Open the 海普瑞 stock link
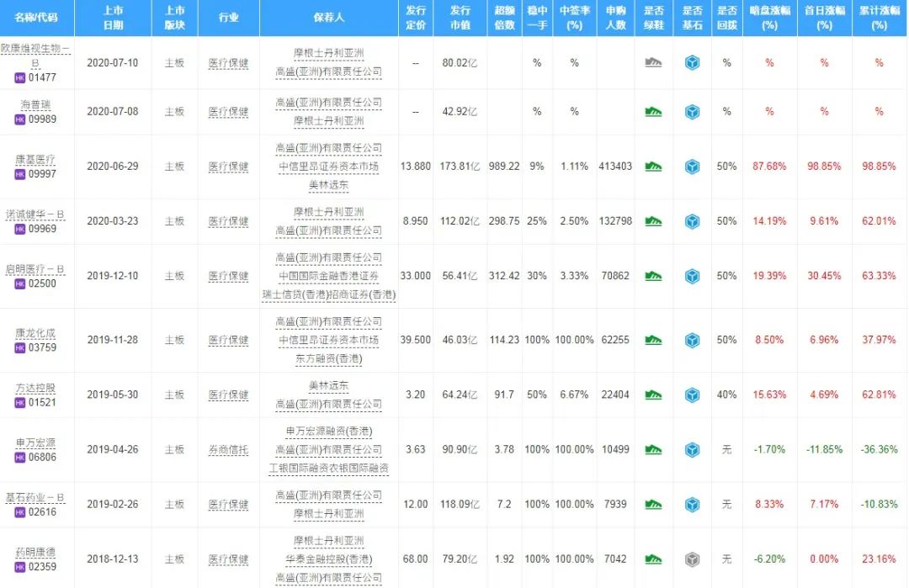Image resolution: width=909 pixels, height=588 pixels. point(35,105)
